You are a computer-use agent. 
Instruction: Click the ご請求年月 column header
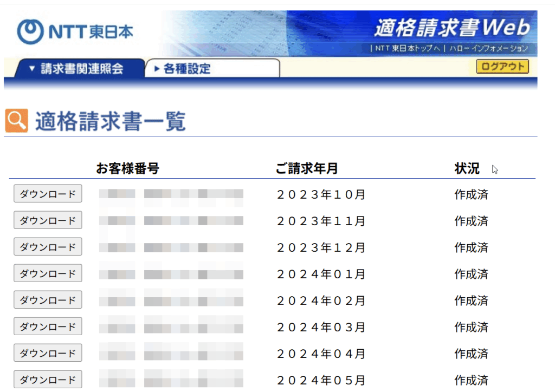[x=306, y=169]
